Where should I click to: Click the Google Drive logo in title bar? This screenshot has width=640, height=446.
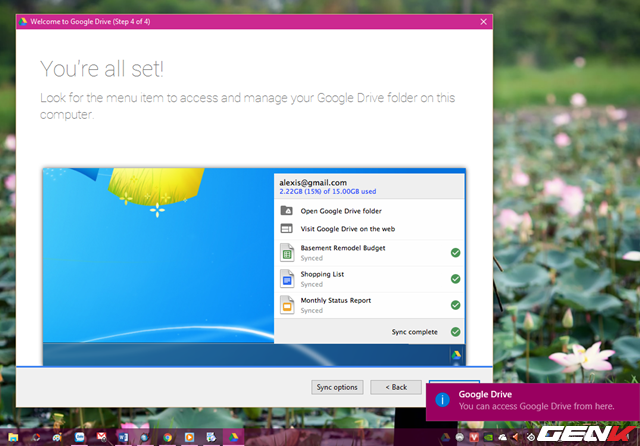pyautogui.click(x=23, y=21)
